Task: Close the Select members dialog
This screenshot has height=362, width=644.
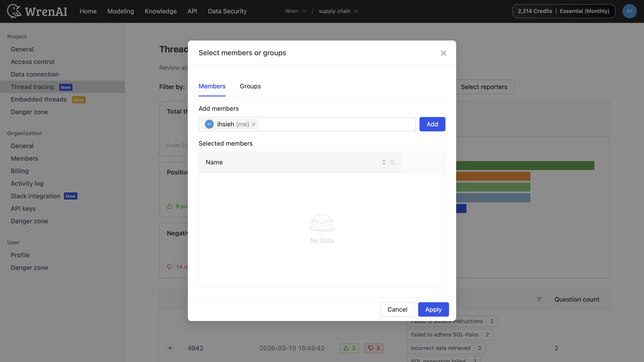Action: click(443, 53)
